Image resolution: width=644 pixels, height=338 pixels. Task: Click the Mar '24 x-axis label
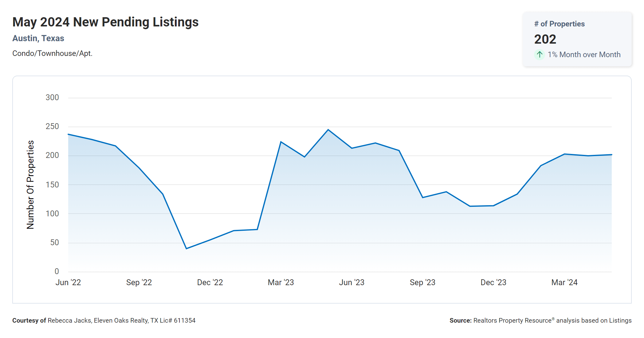[564, 282]
